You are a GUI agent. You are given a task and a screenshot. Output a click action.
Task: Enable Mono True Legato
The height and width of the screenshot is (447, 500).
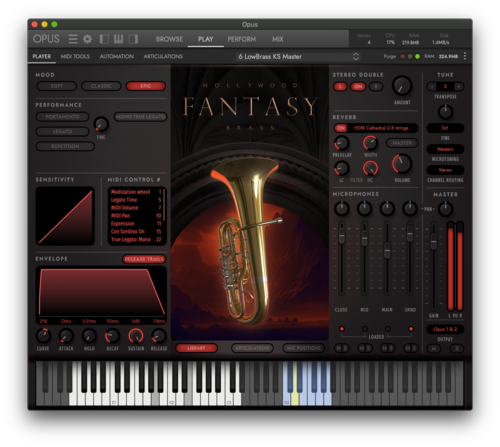click(140, 117)
